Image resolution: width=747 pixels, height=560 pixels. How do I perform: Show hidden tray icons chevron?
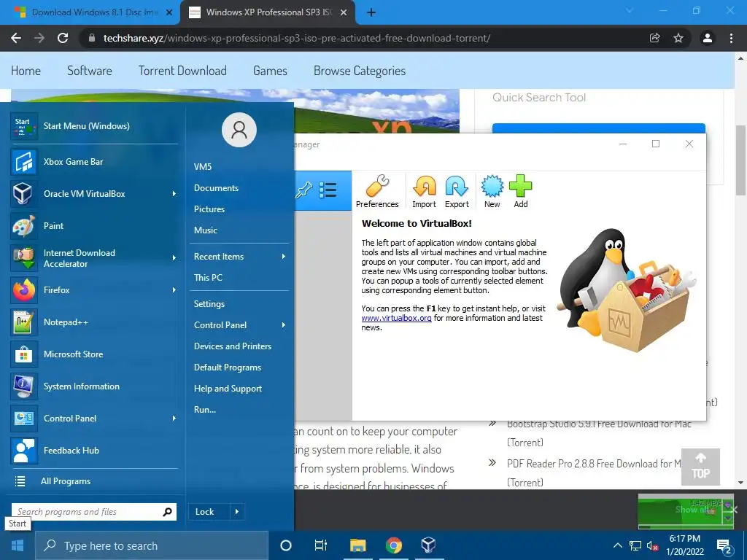click(617, 545)
